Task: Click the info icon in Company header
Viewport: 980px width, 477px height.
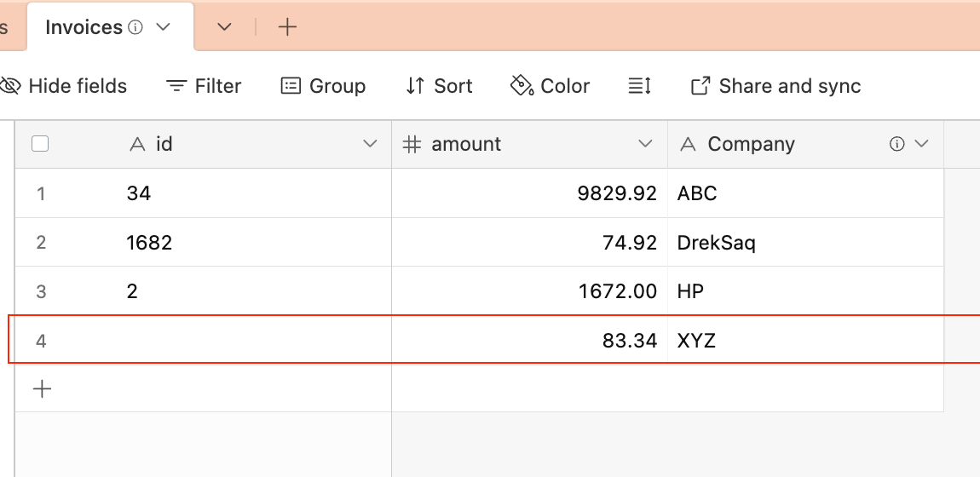Action: pyautogui.click(x=896, y=144)
